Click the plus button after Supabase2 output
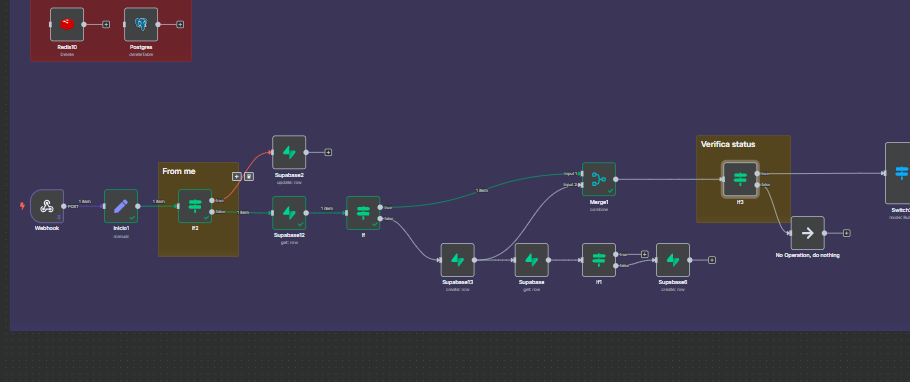Image resolution: width=910 pixels, height=382 pixels. pos(328,152)
